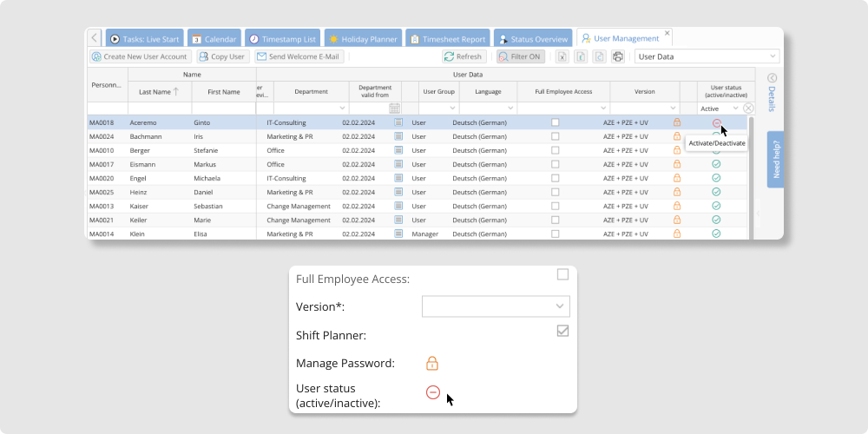Click the orange lock icon for Aceremo
The image size is (868, 434).
coord(677,122)
